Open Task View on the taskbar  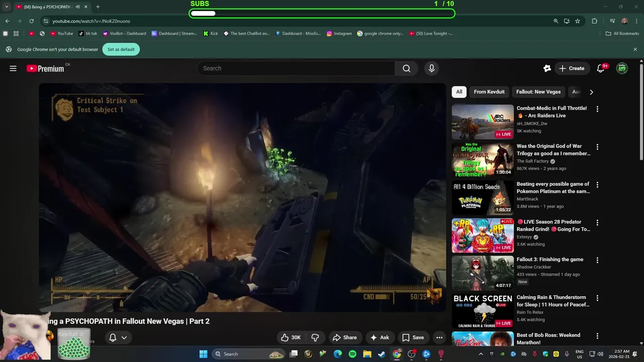tap(294, 354)
